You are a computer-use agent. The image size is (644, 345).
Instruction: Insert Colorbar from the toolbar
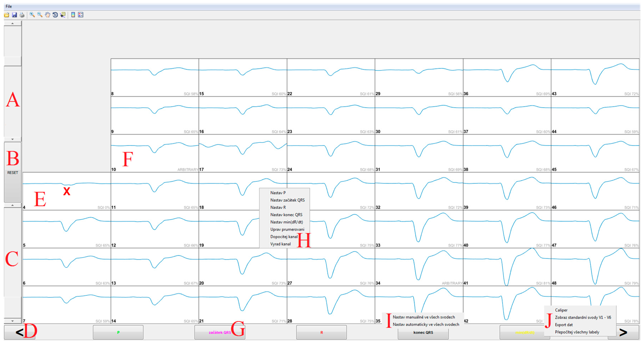(73, 15)
